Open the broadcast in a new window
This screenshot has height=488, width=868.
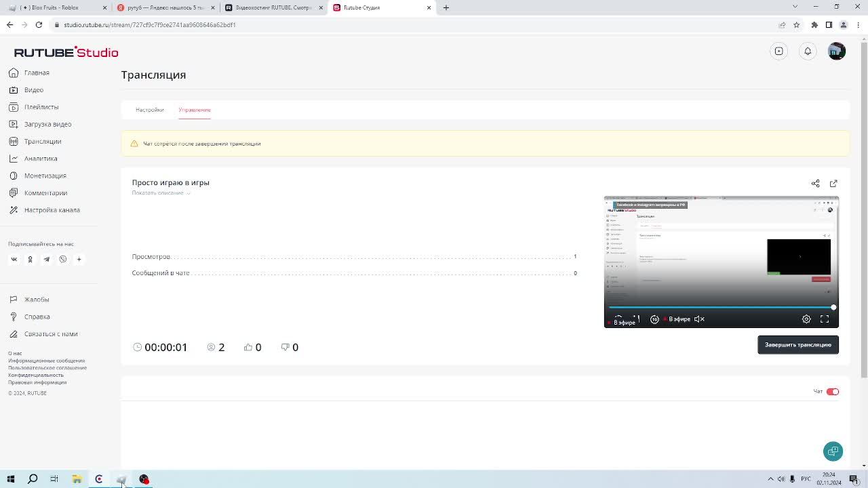[833, 183]
